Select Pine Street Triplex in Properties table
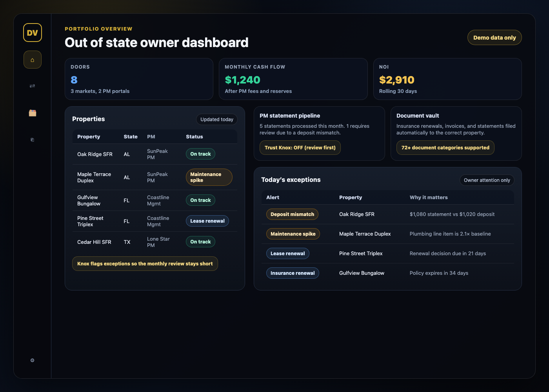 90,221
